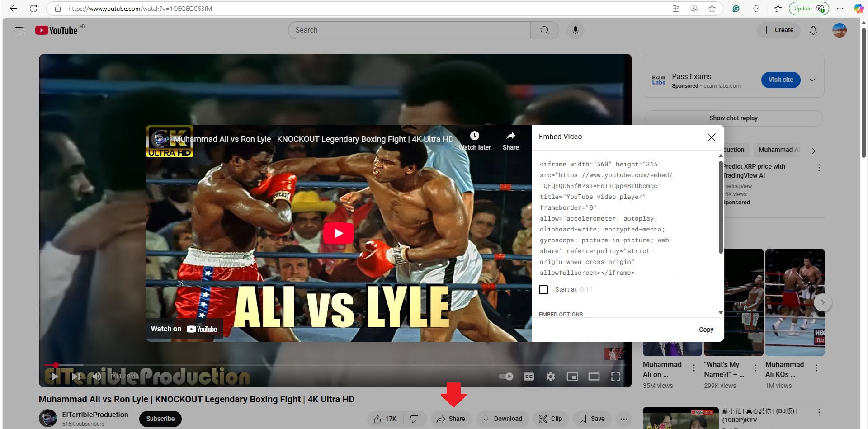868x429 pixels.
Task: Toggle the autoplay switch in player
Action: tap(506, 377)
